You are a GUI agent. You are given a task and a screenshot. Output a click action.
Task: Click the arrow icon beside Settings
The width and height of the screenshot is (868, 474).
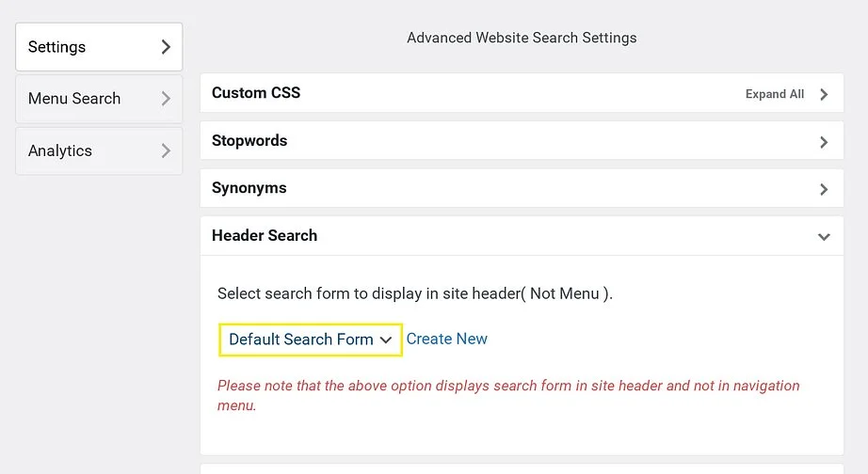(x=166, y=47)
